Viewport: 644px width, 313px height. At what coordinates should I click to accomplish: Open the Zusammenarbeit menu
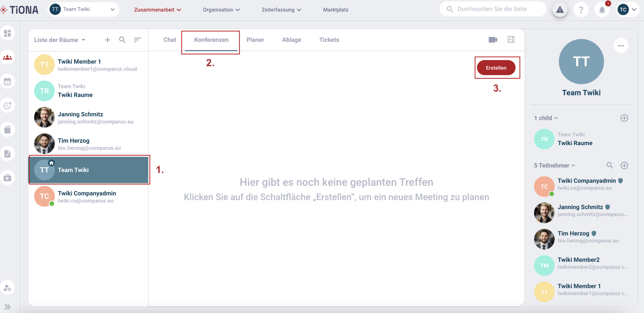pyautogui.click(x=157, y=10)
